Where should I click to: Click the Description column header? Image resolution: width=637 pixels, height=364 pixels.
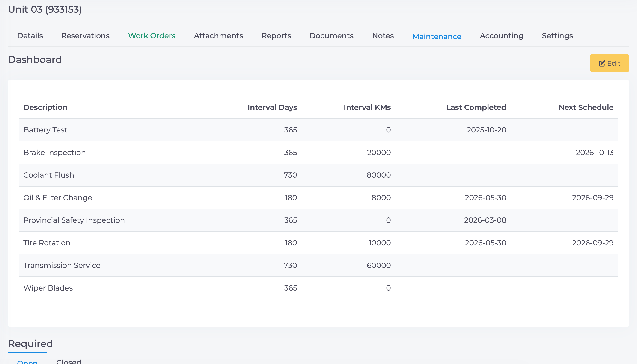45,107
